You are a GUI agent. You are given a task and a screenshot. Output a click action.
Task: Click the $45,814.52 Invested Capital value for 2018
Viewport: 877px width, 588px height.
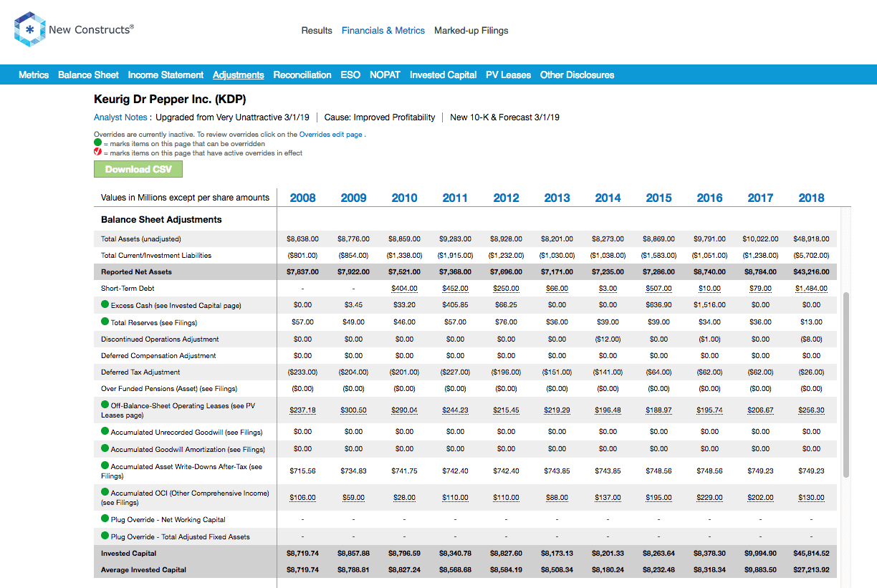812,554
